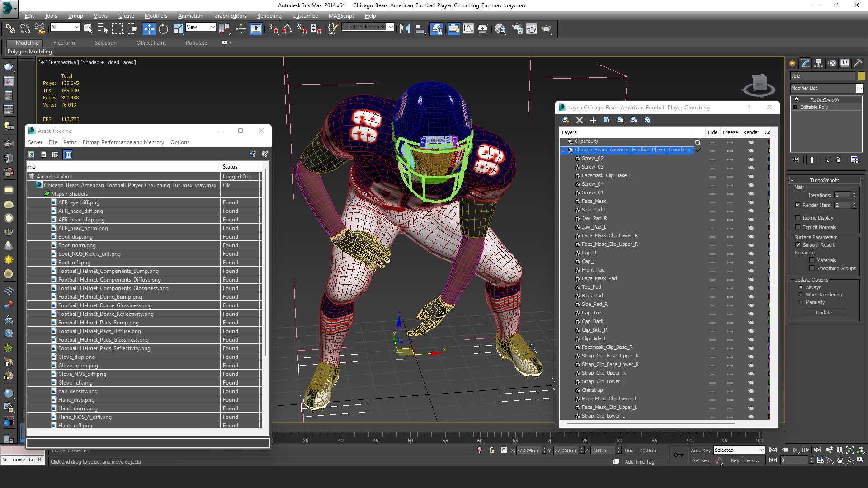The width and height of the screenshot is (868, 488).
Task: Open the View reference coordinate dropdown
Action: coord(212,27)
